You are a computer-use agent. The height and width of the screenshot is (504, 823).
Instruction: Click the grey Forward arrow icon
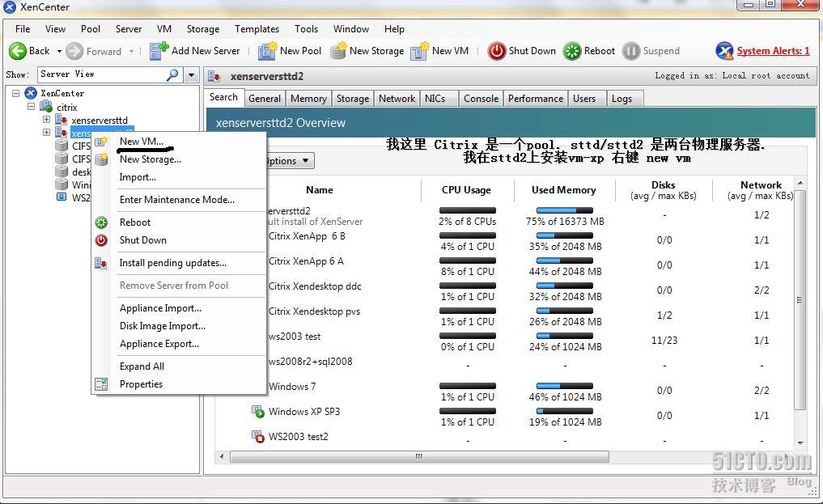(x=74, y=51)
